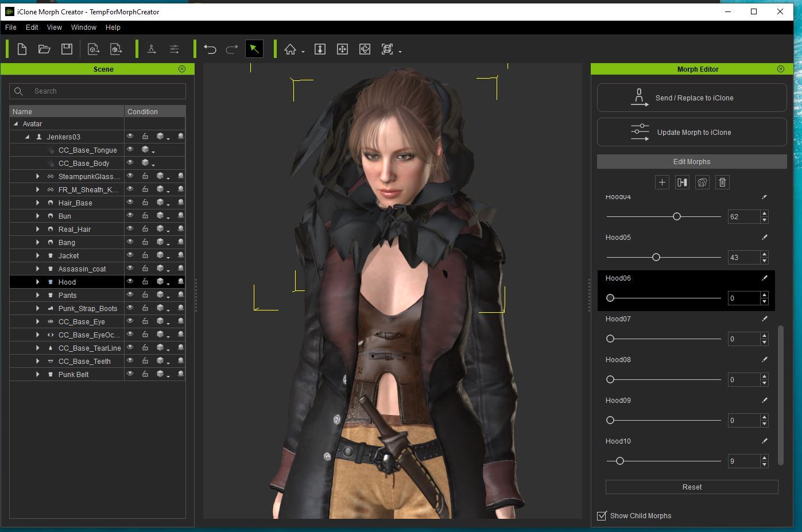Close the Morph Editor panel with its X
The width and height of the screenshot is (802, 532).
coord(781,69)
